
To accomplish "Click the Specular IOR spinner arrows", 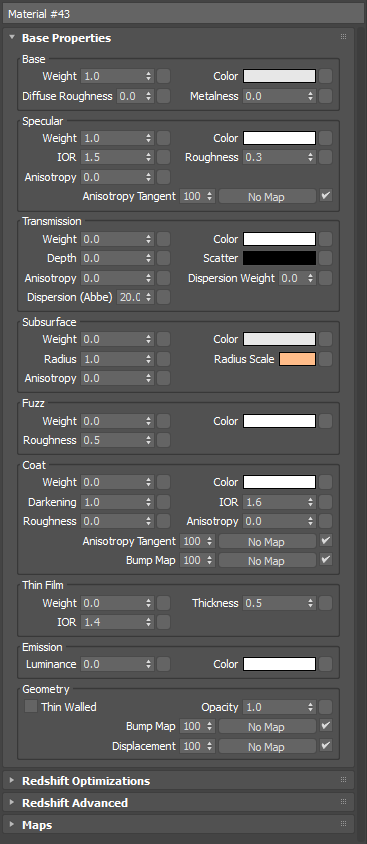I will pyautogui.click(x=149, y=157).
